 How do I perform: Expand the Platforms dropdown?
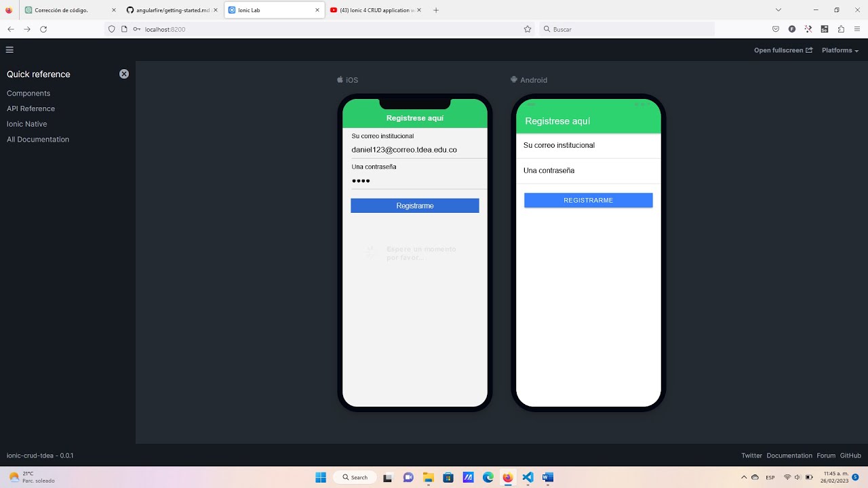tap(840, 50)
